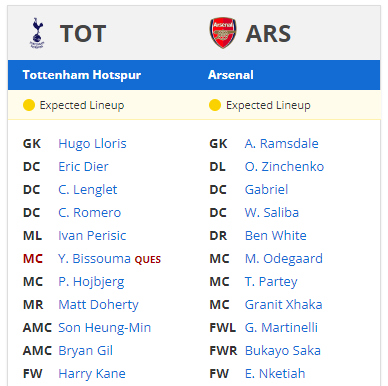Click Tottenham's yellow Expected Lineup dot
388x386 pixels.
coord(29,105)
